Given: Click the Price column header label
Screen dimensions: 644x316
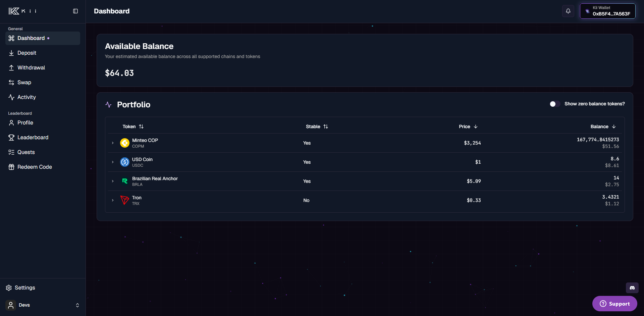Looking at the screenshot, I should [x=465, y=126].
